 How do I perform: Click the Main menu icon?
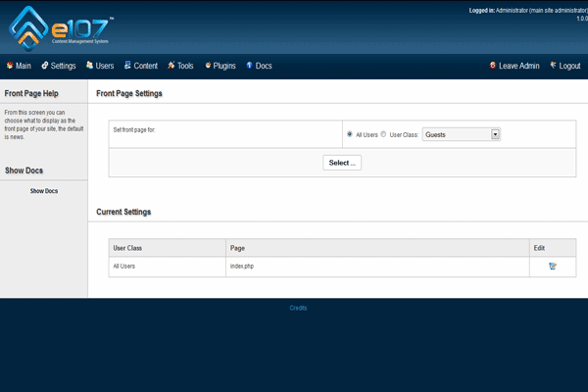10,66
